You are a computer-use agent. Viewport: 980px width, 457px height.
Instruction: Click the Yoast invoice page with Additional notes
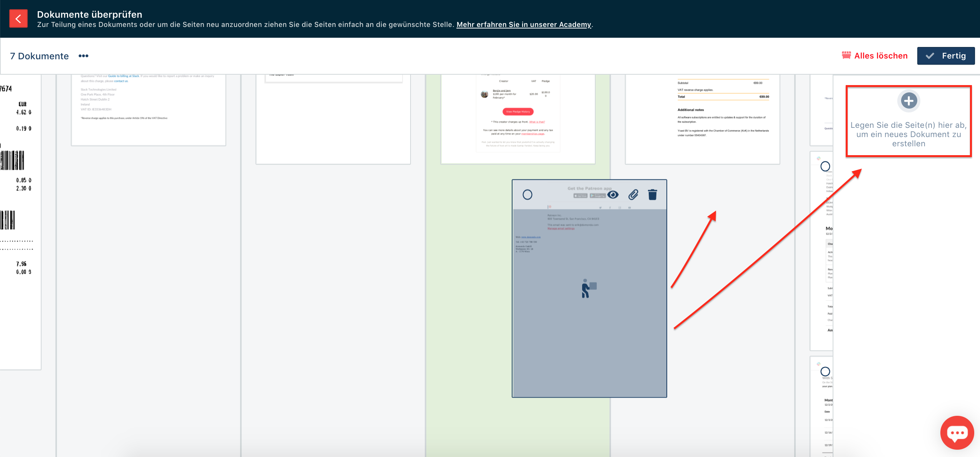[x=702, y=119]
